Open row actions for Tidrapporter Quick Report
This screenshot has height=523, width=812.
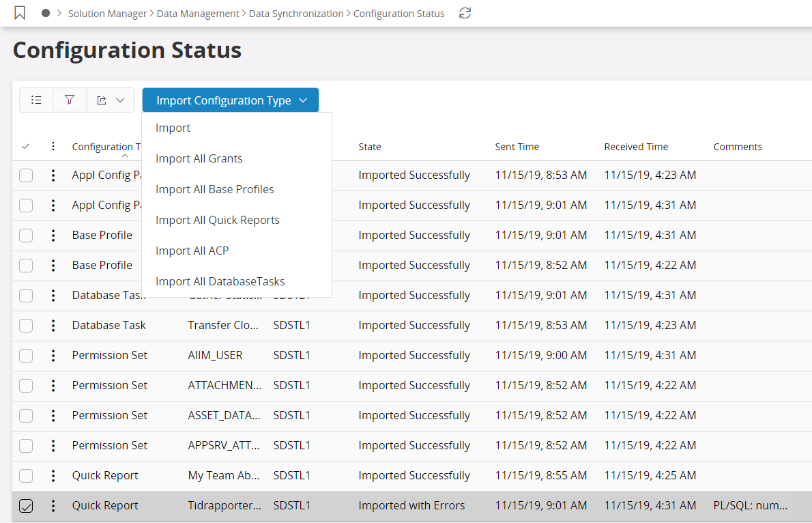[53, 506]
